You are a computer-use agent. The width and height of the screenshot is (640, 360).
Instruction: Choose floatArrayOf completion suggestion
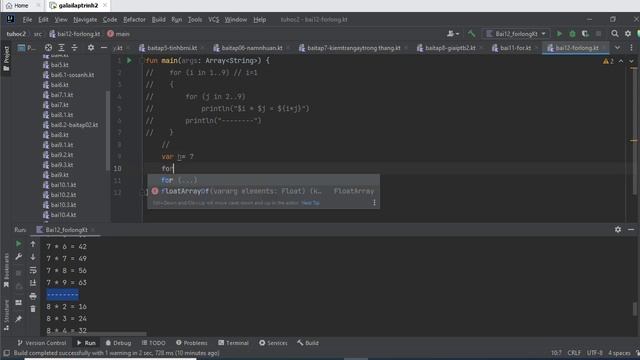(x=263, y=191)
